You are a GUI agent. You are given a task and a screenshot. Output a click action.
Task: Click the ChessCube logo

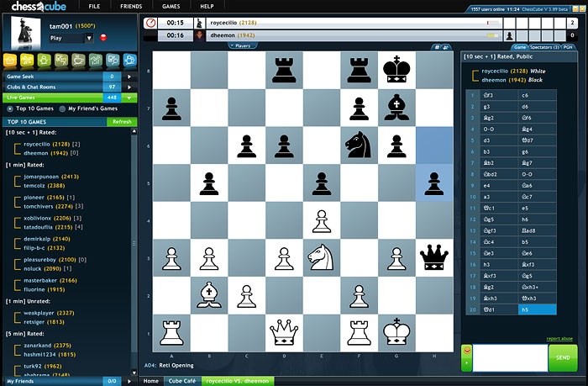tap(39, 7)
